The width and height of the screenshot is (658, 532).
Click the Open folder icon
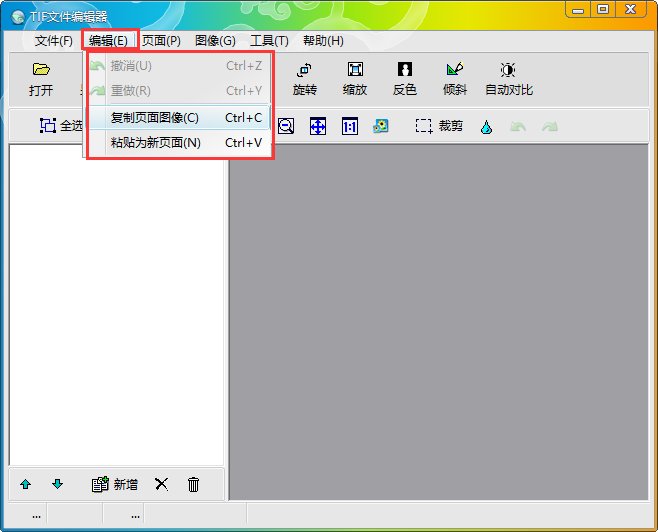coord(41,69)
